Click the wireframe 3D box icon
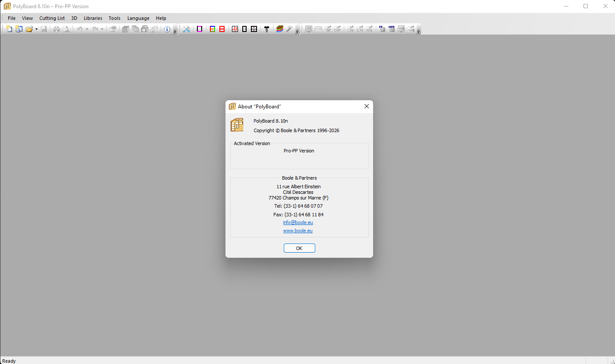 tap(145, 29)
